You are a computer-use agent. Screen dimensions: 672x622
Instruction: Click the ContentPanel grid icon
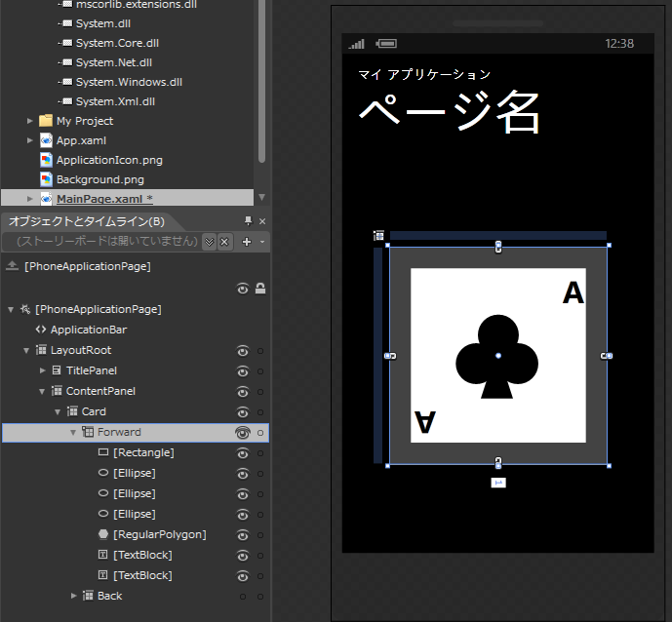[57, 391]
